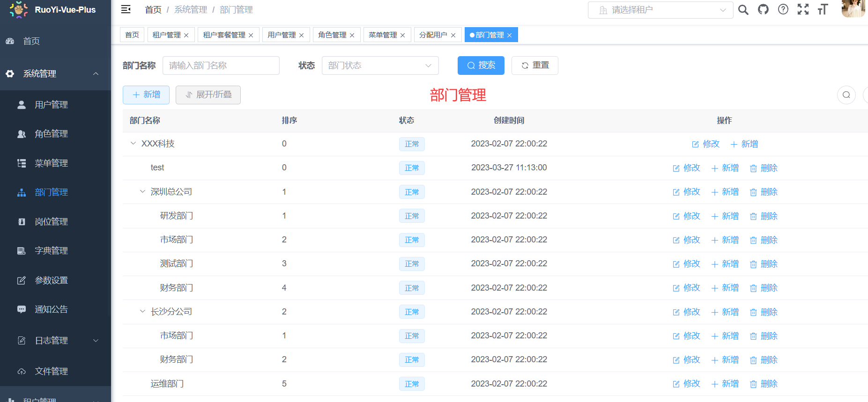The height and width of the screenshot is (402, 868).
Task: Close the 角色管理 tab
Action: pos(352,36)
